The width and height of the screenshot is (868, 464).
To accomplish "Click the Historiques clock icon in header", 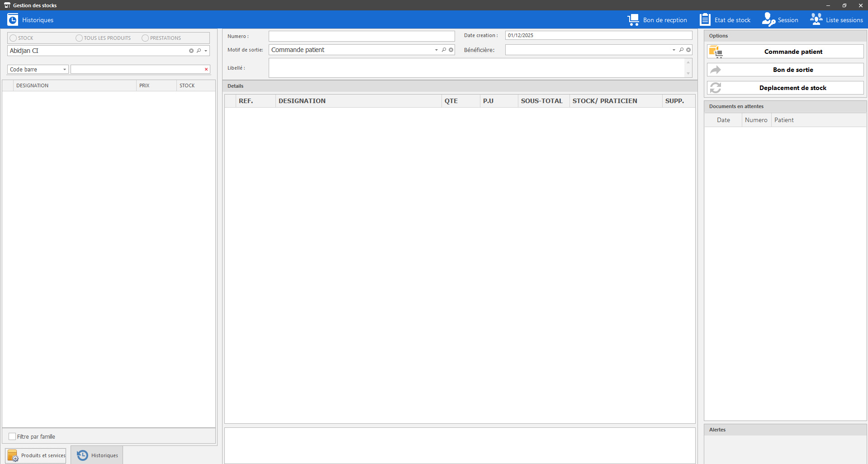I will (13, 20).
